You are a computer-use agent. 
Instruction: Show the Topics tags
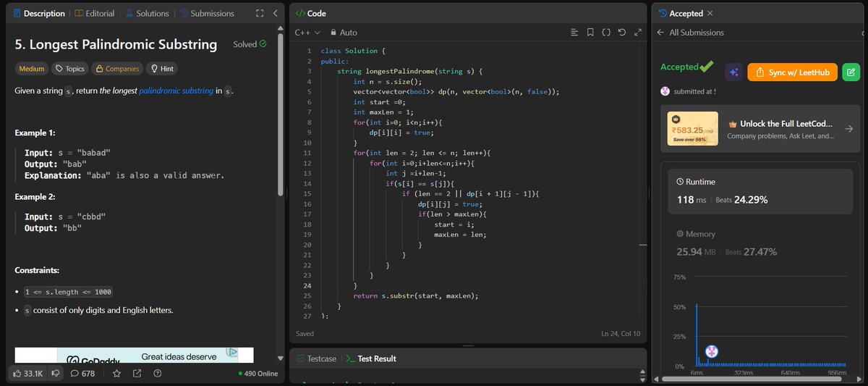(x=70, y=69)
